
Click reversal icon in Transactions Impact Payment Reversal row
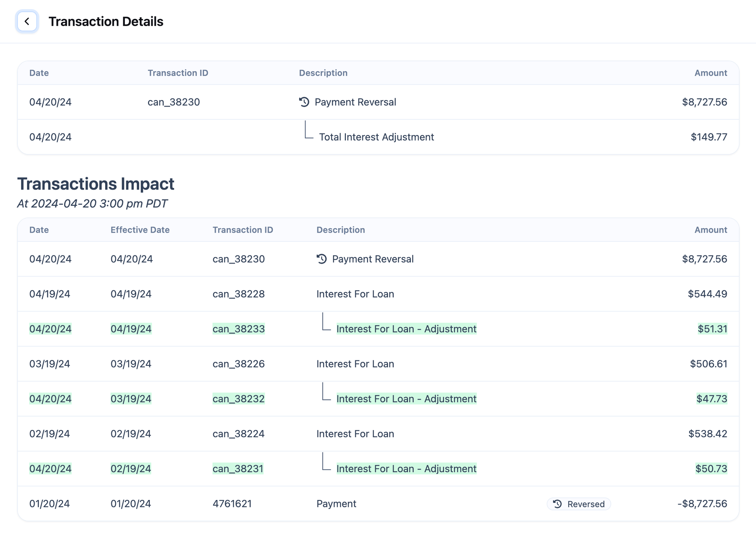(322, 259)
